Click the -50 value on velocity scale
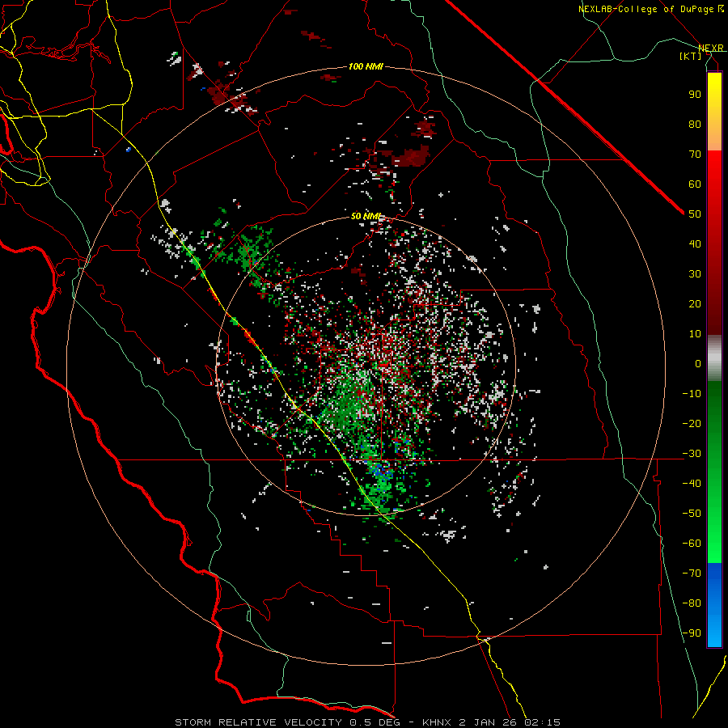This screenshot has height=728, width=728. pos(692,514)
